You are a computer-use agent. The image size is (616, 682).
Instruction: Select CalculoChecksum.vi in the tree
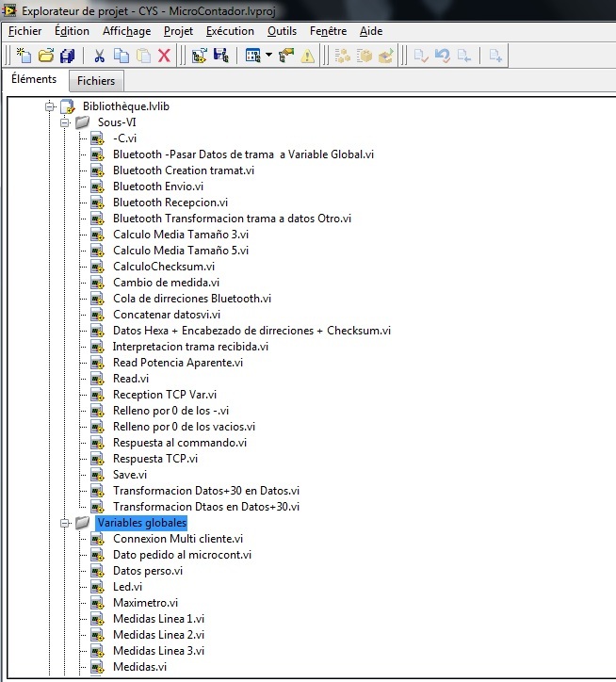coord(163,267)
